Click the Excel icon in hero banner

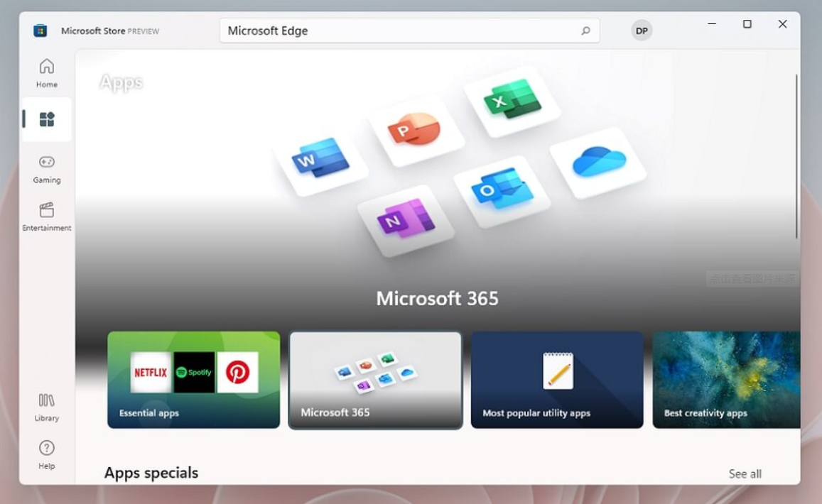[x=512, y=99]
